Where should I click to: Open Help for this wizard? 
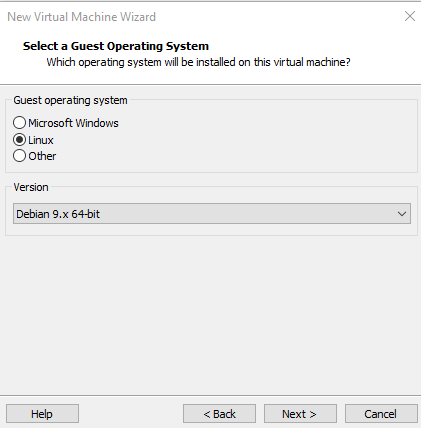(x=42, y=414)
